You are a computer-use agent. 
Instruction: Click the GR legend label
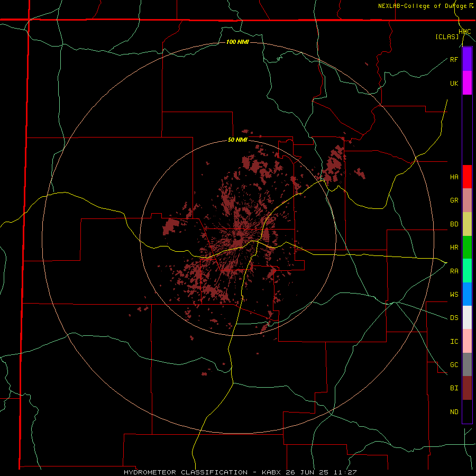tap(454, 200)
